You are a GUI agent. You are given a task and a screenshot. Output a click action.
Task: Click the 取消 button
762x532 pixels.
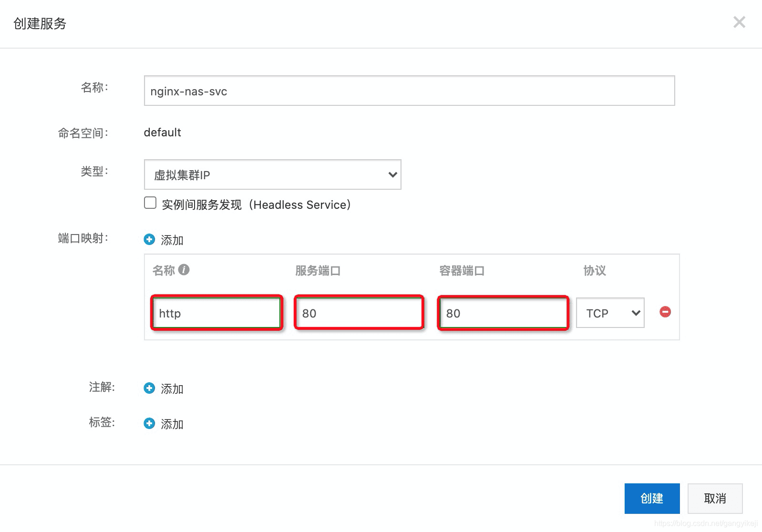click(715, 498)
